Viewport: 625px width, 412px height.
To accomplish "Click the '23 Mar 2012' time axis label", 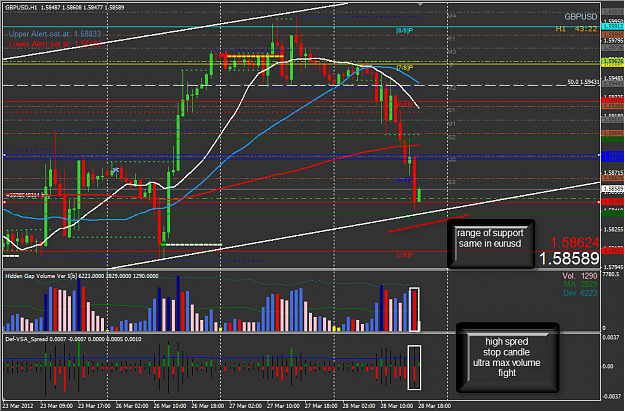I will click(16, 406).
